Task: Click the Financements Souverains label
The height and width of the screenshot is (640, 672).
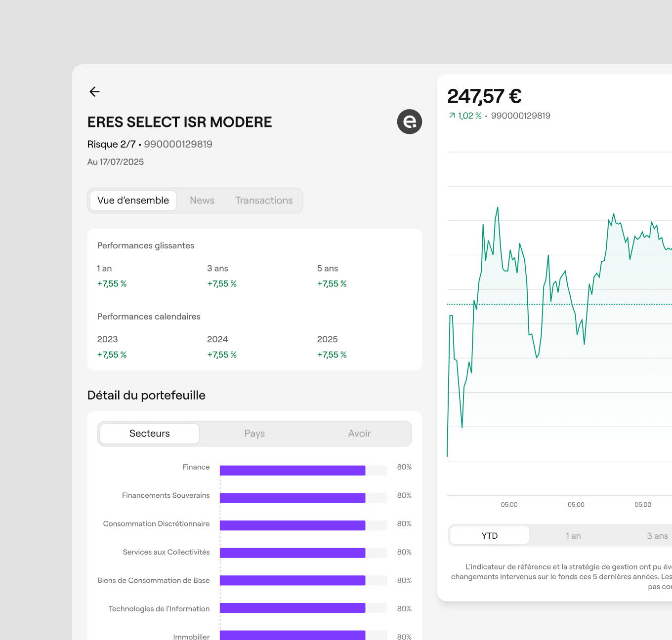Action: click(166, 495)
